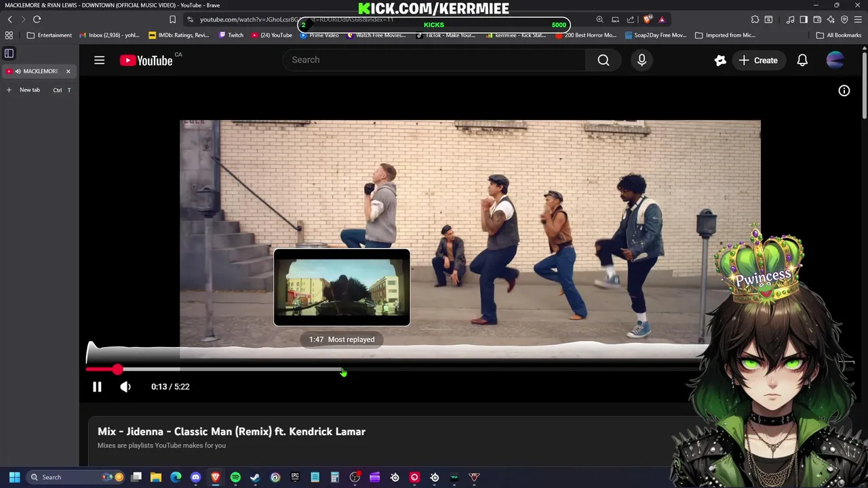Click the YouTube search magnifier button
The height and width of the screenshot is (488, 868).
point(604,60)
